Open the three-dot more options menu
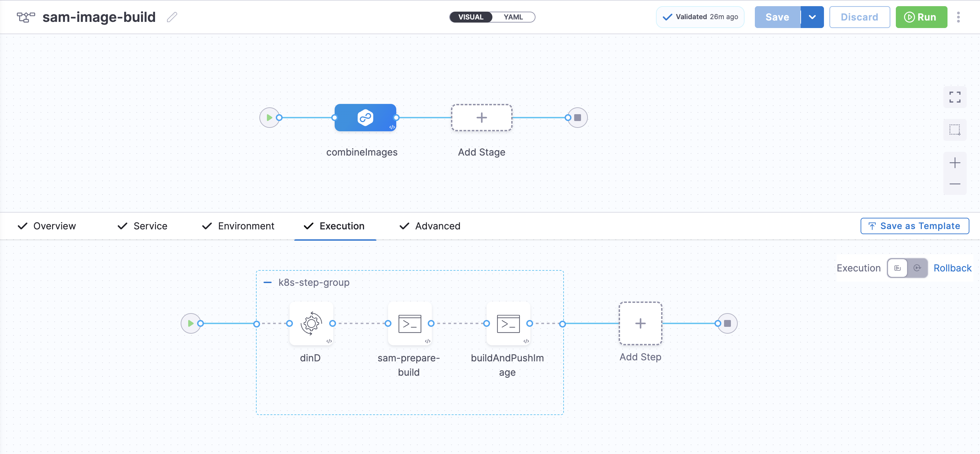 click(958, 17)
